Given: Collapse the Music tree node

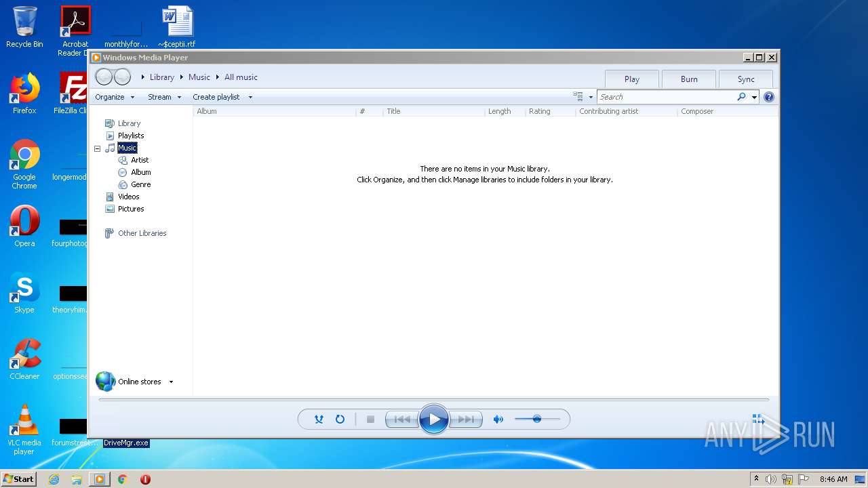Looking at the screenshot, I should pos(97,148).
